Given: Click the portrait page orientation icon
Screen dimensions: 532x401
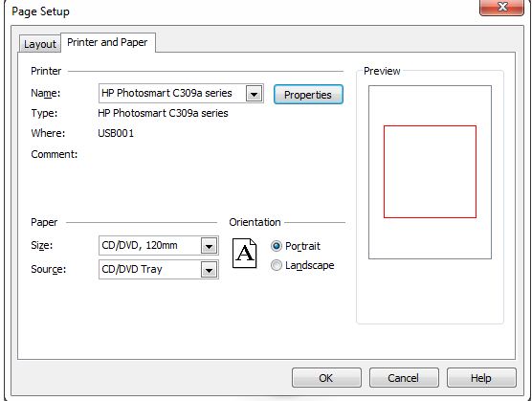Looking at the screenshot, I should tap(244, 253).
